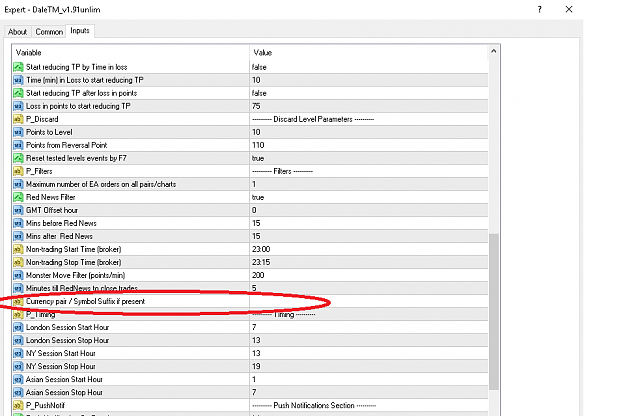
Task: Select the Non-trading Stop Time value 23:15
Action: [x=261, y=262]
